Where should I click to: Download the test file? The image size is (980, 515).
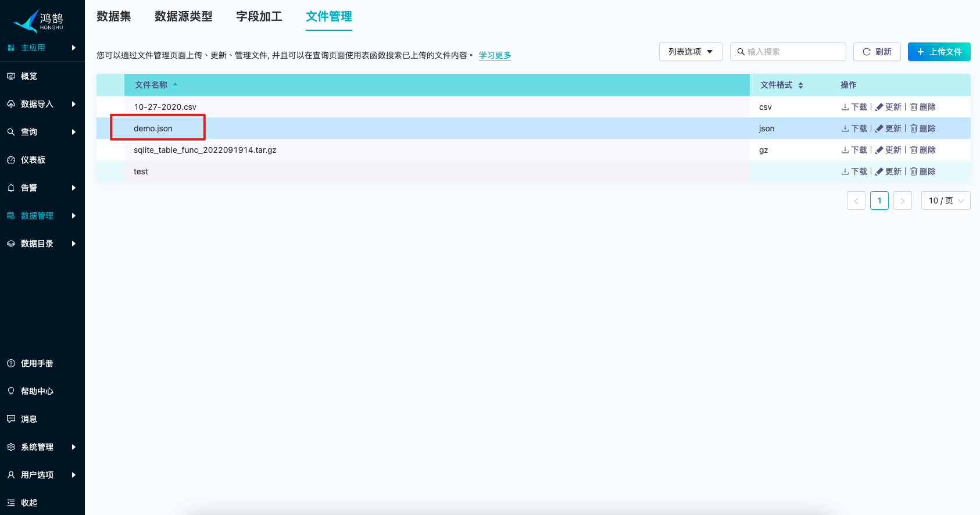click(854, 171)
